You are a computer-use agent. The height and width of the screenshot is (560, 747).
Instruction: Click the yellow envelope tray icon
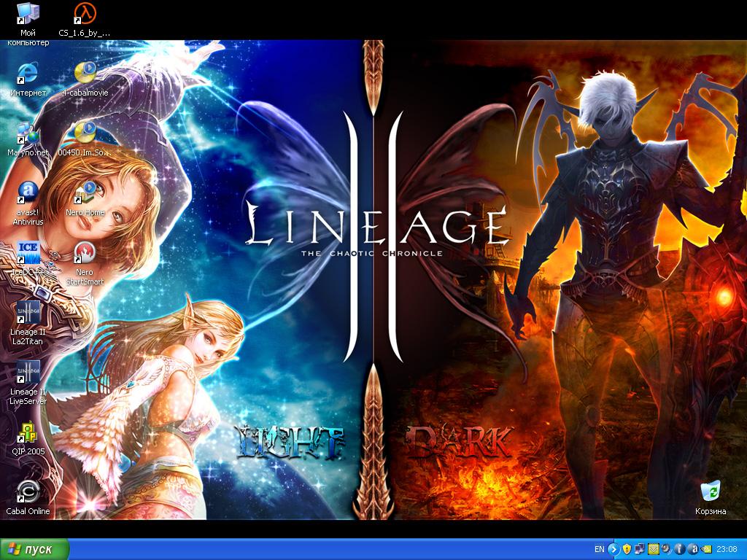(654, 549)
